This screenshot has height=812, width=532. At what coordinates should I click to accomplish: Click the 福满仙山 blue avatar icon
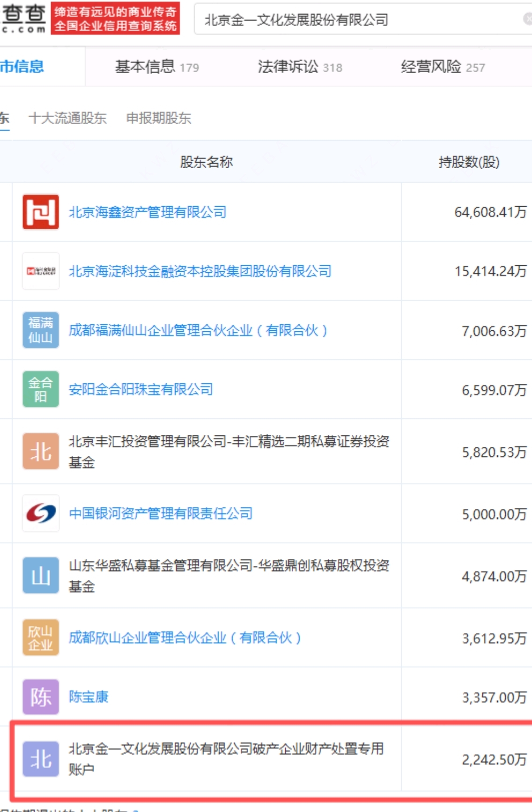[41, 330]
